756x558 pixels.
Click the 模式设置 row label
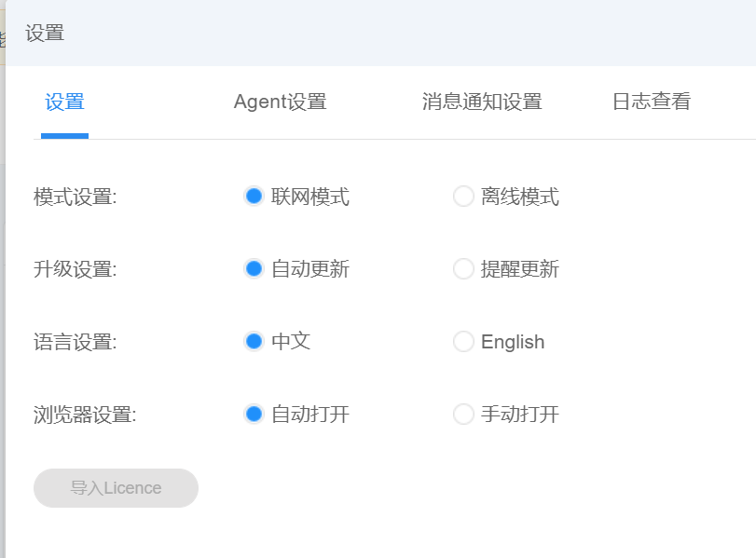coord(76,197)
